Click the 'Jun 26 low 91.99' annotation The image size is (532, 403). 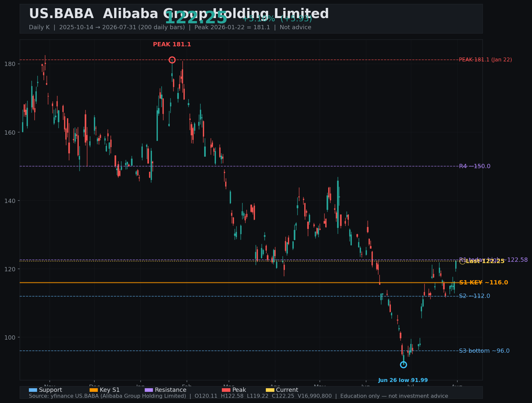(x=403, y=380)
